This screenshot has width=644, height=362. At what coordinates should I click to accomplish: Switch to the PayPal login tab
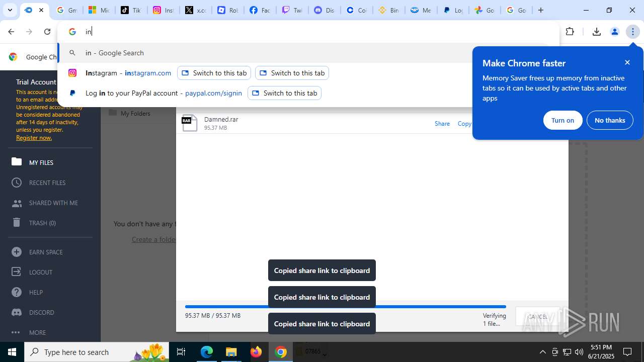pyautogui.click(x=453, y=10)
